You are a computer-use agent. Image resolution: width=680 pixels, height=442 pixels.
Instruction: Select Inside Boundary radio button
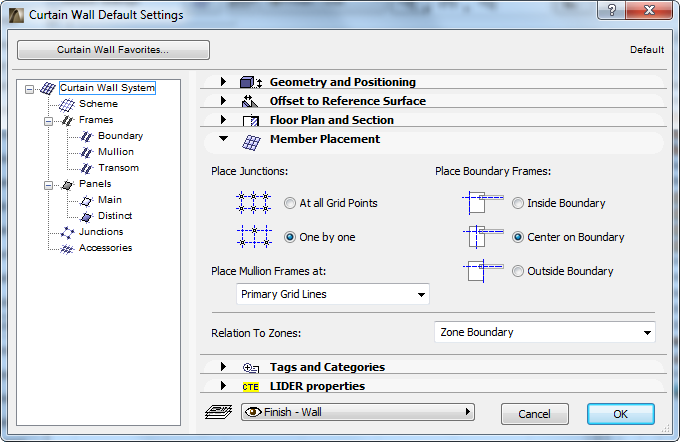point(518,203)
